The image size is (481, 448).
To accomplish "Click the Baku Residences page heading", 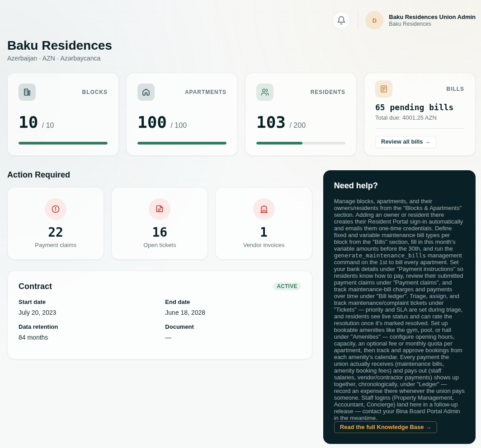I will point(60,45).
